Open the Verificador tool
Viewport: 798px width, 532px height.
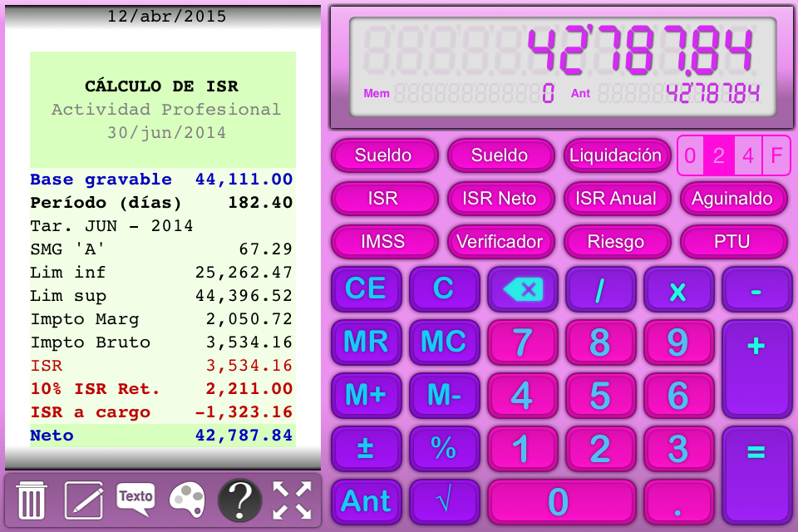coord(500,242)
